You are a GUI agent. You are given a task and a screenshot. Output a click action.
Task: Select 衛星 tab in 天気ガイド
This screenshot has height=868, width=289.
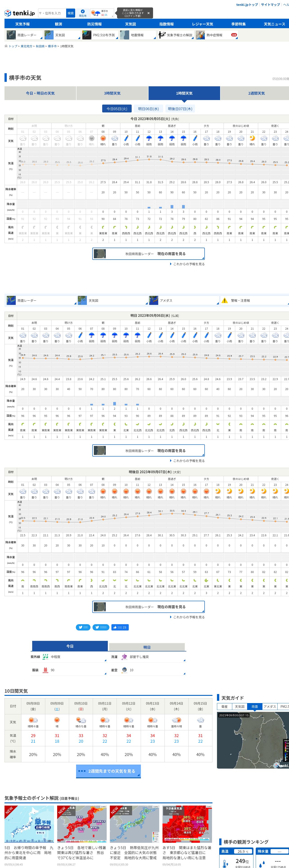coord(224,707)
